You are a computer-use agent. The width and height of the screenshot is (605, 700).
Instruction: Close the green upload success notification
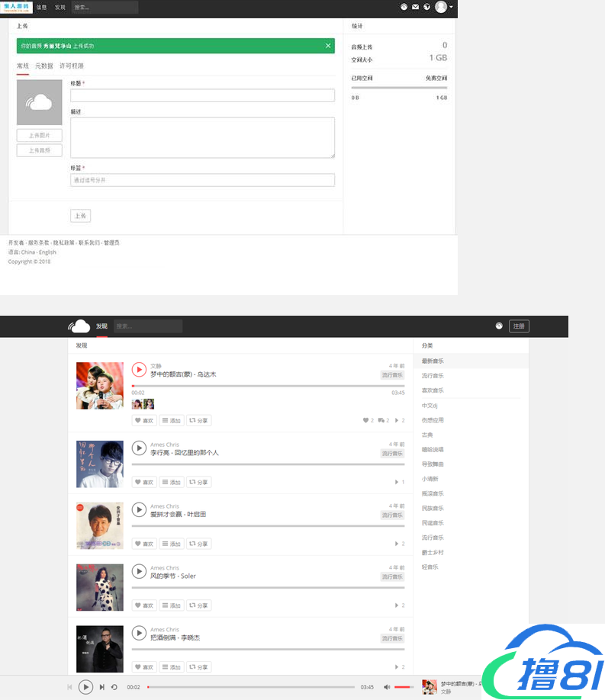point(328,46)
